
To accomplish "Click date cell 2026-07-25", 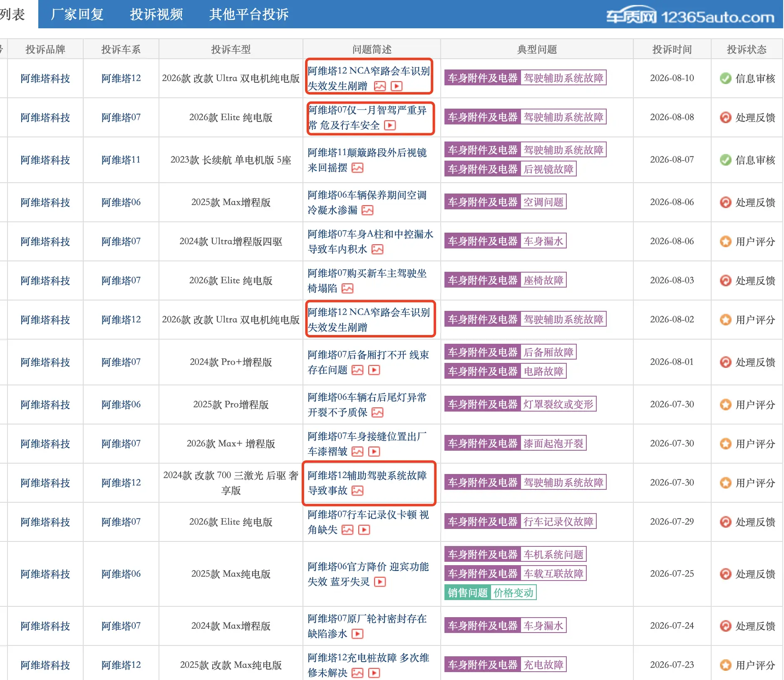I will click(672, 573).
